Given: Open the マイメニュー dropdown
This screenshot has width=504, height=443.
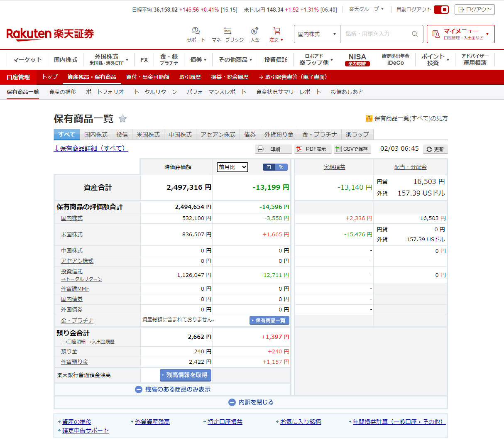Looking at the screenshot, I should coord(460,34).
